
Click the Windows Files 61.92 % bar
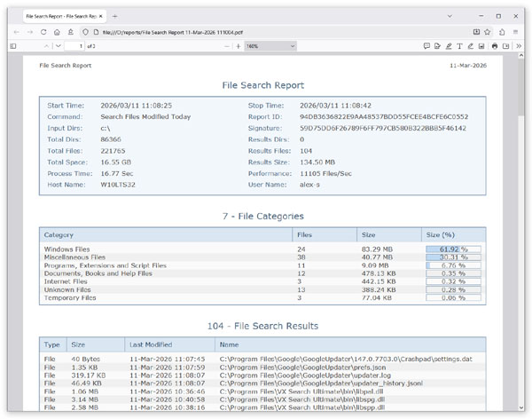click(453, 249)
